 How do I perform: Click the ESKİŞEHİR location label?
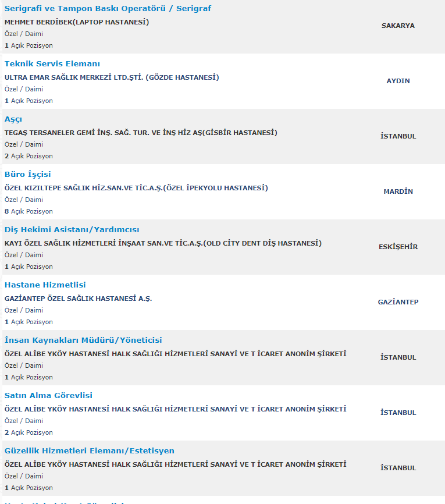tap(398, 247)
